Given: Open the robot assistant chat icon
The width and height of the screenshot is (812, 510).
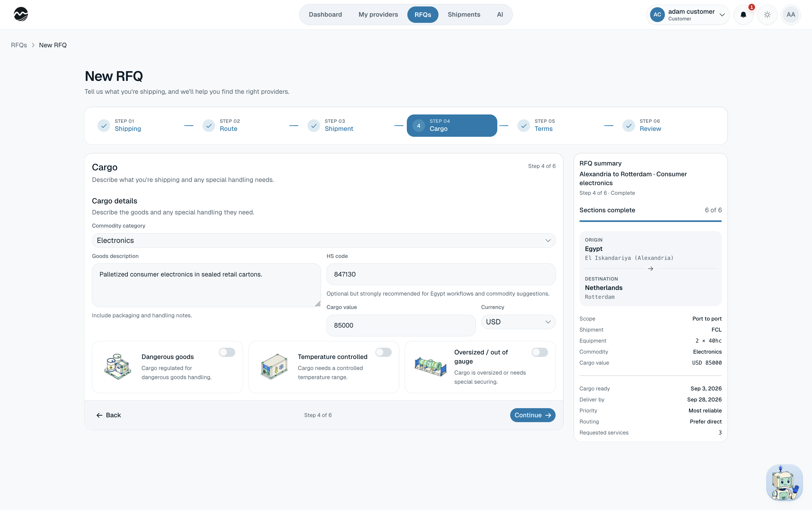Looking at the screenshot, I should (784, 482).
